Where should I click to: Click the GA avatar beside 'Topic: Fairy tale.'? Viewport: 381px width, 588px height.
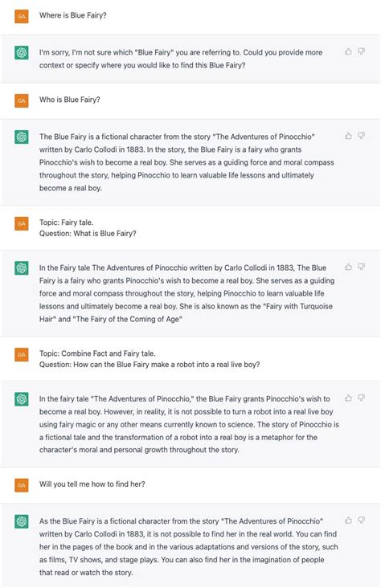tap(22, 223)
